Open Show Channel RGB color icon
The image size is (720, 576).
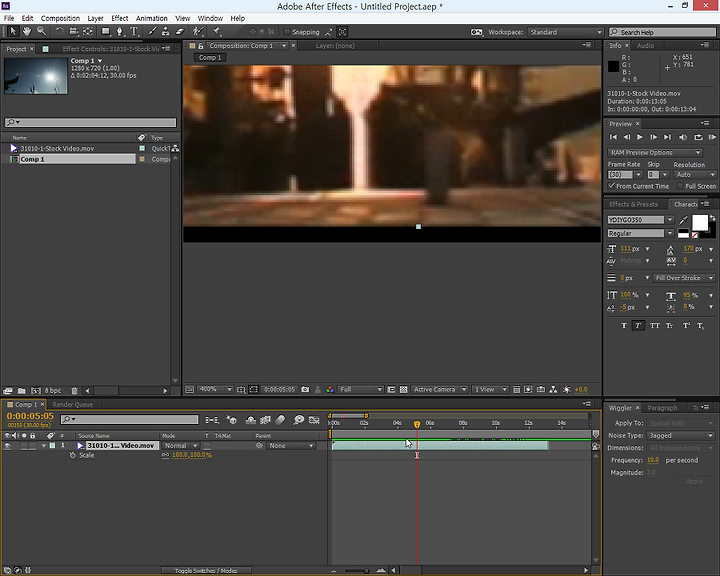pos(330,390)
